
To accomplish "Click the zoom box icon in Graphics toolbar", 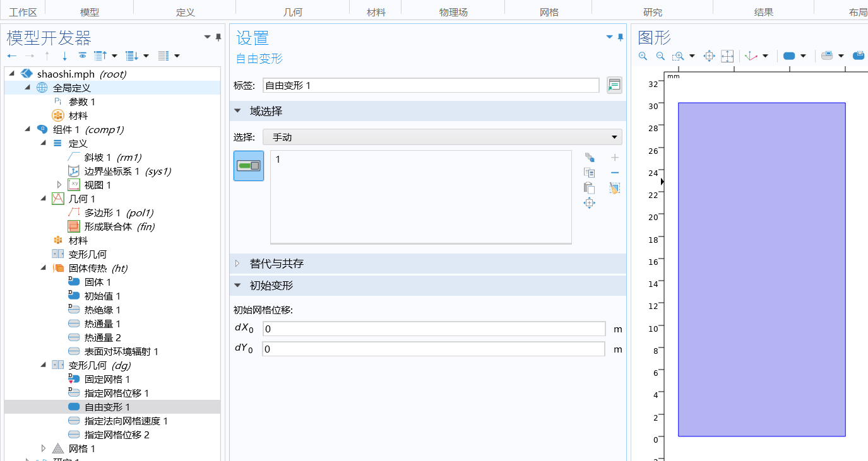I will pos(678,56).
